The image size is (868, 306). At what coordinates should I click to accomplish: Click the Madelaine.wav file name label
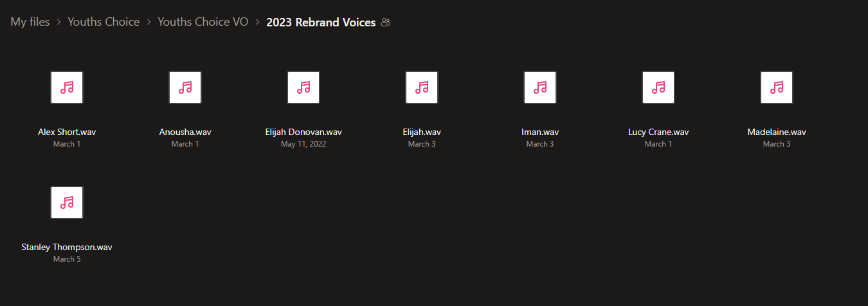777,132
